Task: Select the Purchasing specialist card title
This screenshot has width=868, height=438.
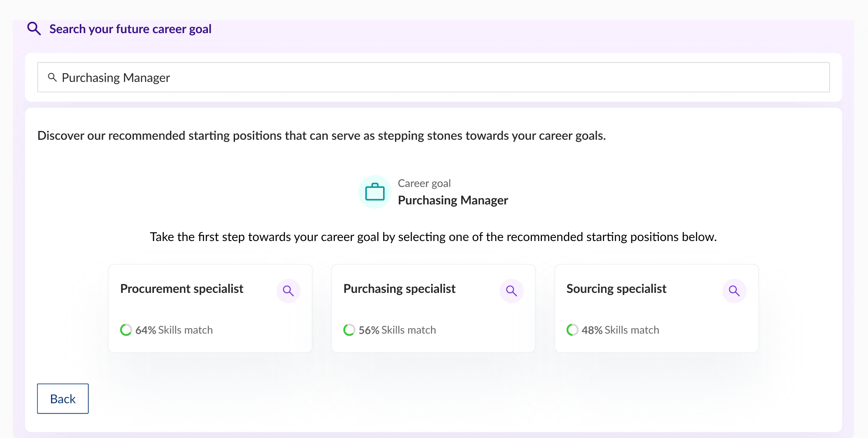Action: pyautogui.click(x=399, y=289)
